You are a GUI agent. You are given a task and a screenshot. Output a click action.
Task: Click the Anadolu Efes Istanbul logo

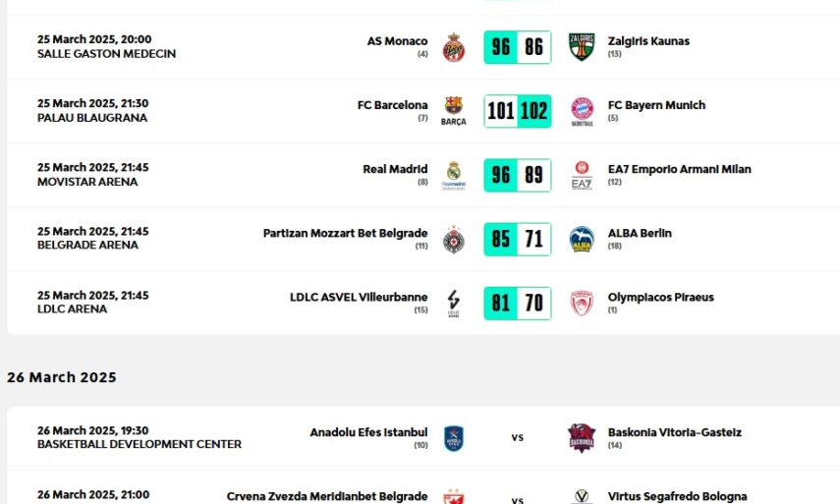(x=453, y=437)
